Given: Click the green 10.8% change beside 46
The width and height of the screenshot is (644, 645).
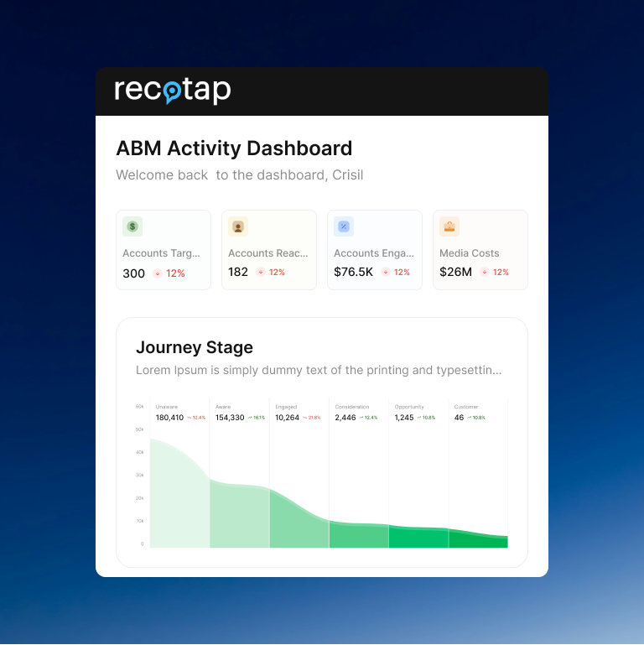Looking at the screenshot, I should [476, 418].
